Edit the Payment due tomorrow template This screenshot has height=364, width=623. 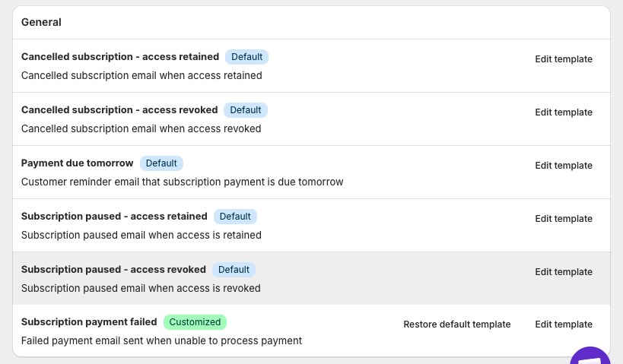[563, 166]
